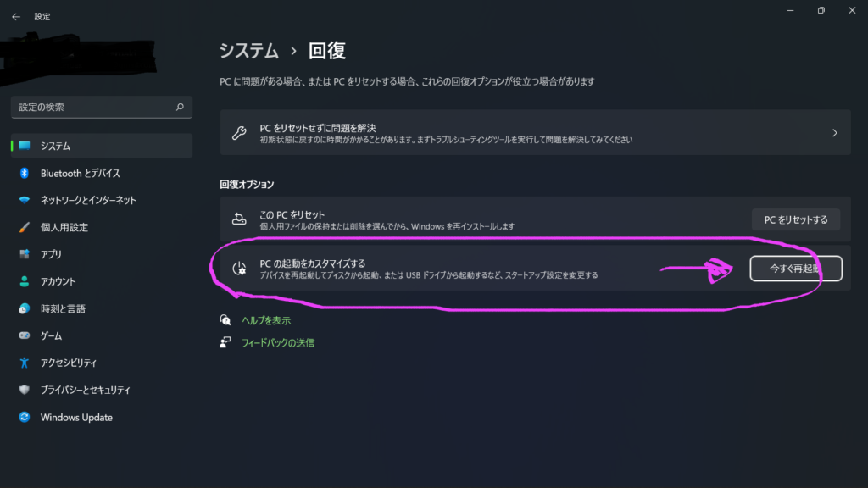Click the PC をリセットする button
Viewport: 868px width, 488px height.
pos(796,219)
